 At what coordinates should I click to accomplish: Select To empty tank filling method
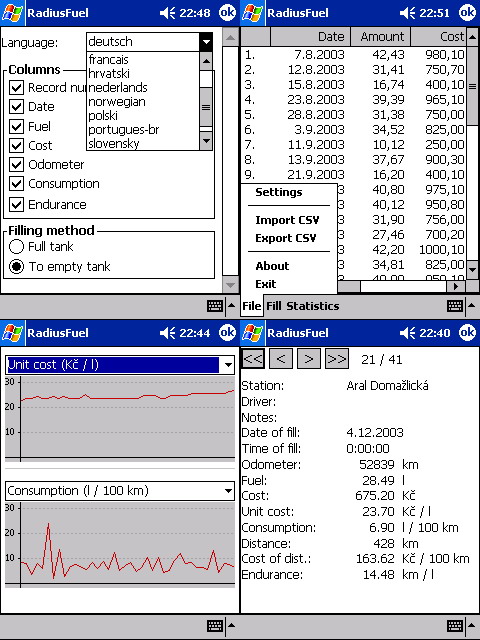pos(16,267)
